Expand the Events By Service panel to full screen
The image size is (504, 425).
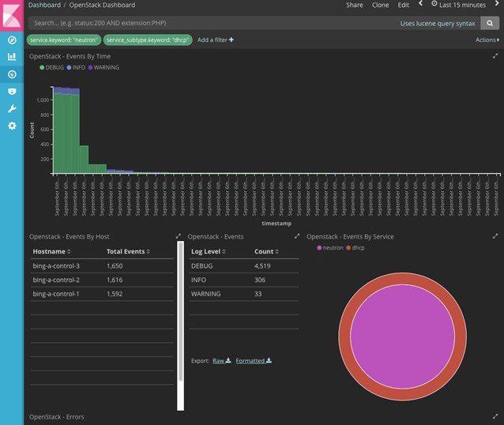click(x=495, y=236)
